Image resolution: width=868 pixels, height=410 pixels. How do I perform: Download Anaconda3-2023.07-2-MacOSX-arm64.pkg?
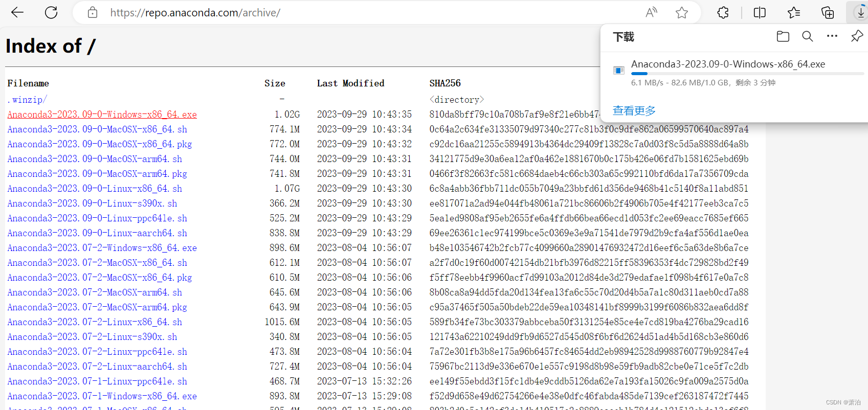(x=97, y=307)
